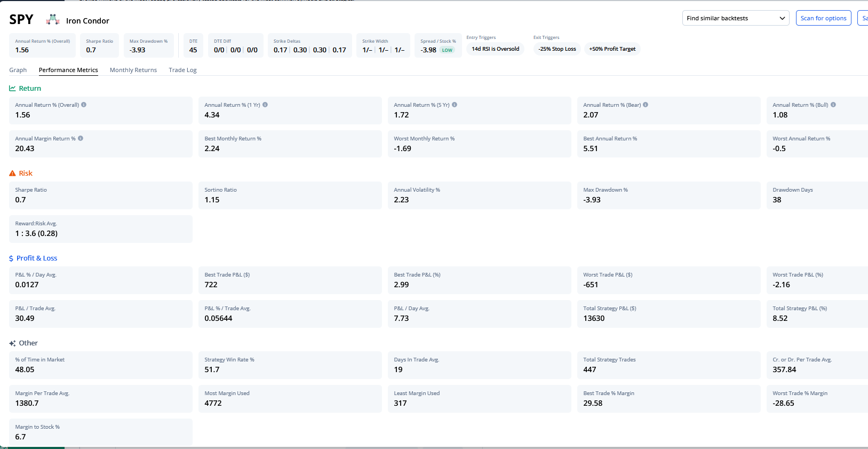
Task: Click the Worst Monthly Return % card
Action: 480,144
